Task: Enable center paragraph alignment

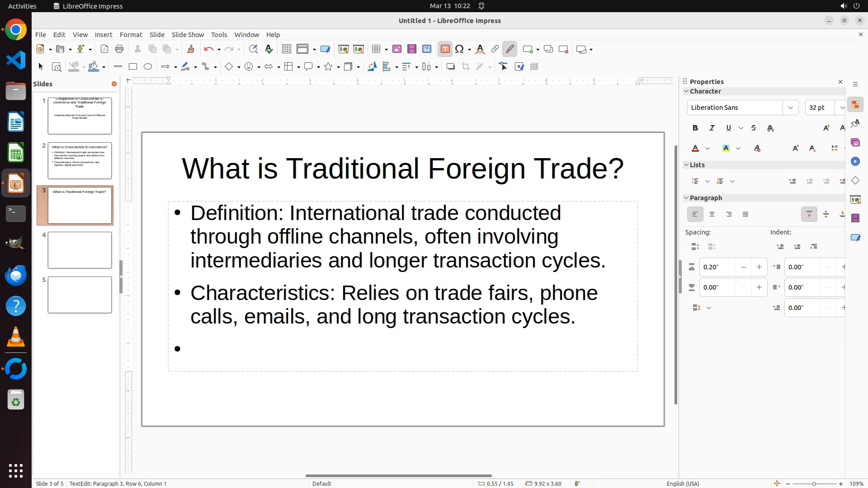Action: [712, 215]
